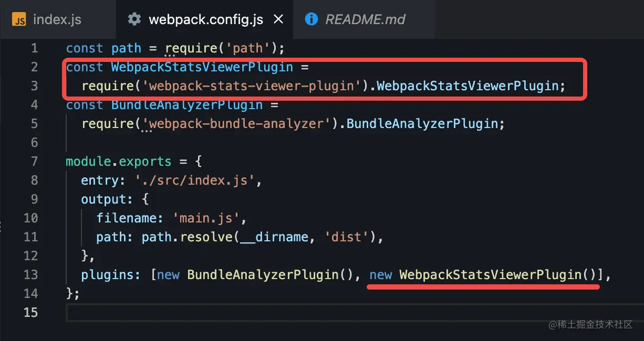Select the webpack.config.js tab
The width and height of the screenshot is (644, 341).
205,20
